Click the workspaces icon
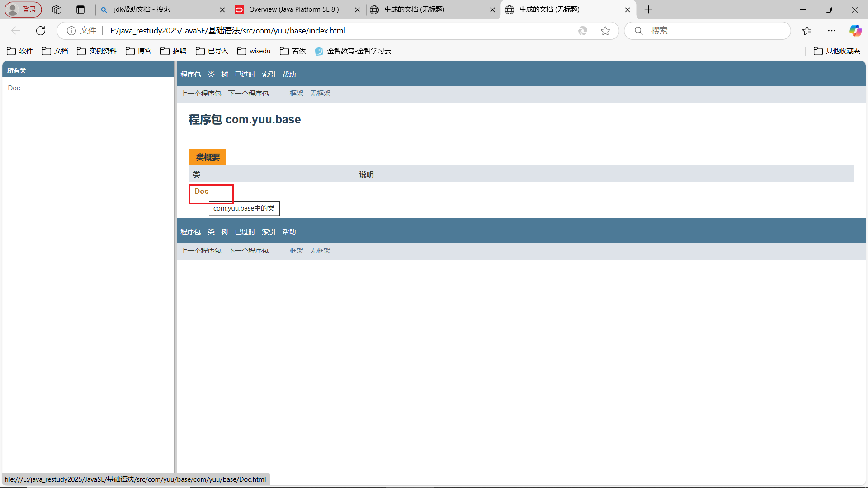The image size is (868, 488). 57,9
